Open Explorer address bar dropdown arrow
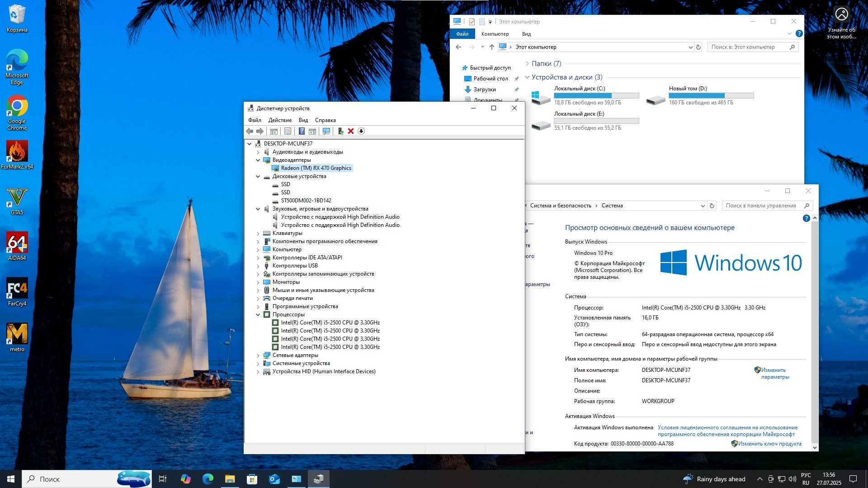This screenshot has width=868, height=488. [x=690, y=47]
